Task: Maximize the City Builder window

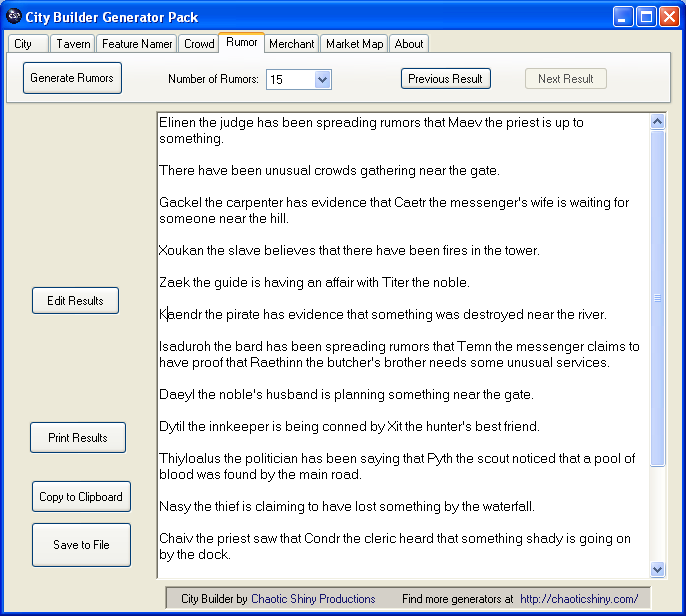Action: click(x=646, y=17)
